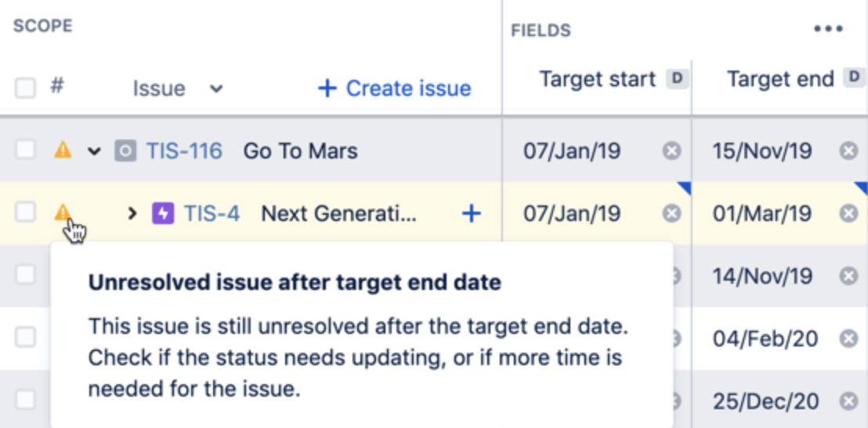This screenshot has height=428, width=868.
Task: Clear target end date 04/Feb/20
Action: click(848, 339)
